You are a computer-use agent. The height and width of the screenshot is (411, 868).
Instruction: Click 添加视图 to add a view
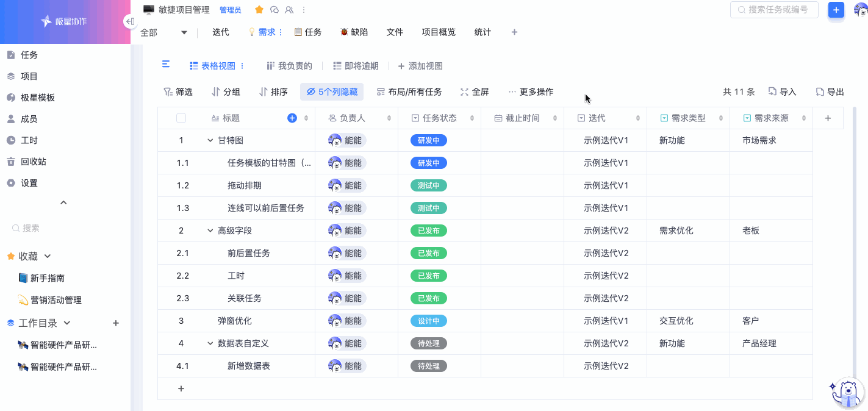tap(420, 66)
